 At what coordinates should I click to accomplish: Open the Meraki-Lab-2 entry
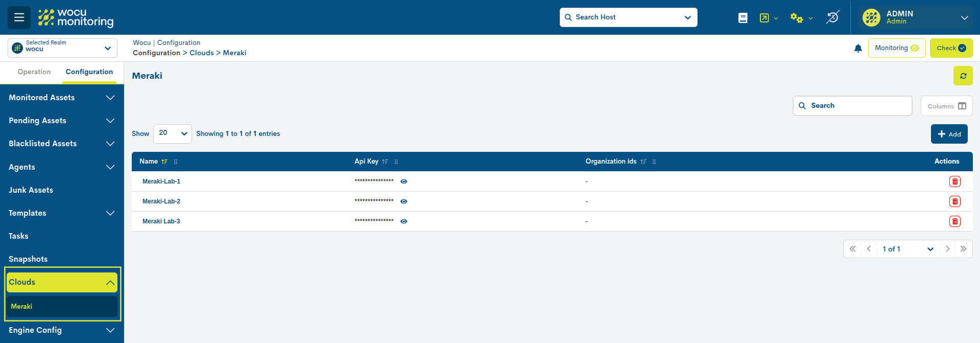tap(161, 201)
